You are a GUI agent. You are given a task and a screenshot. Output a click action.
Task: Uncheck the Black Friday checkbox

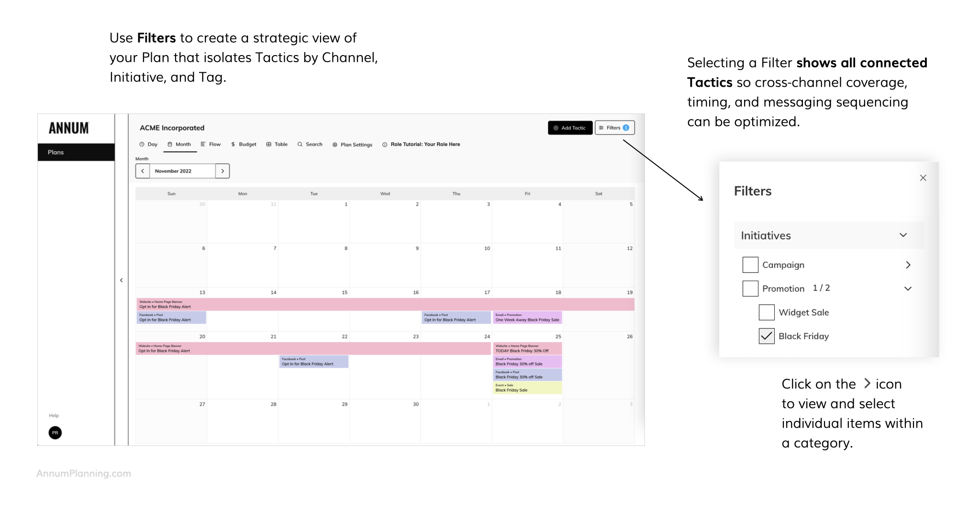tap(767, 336)
